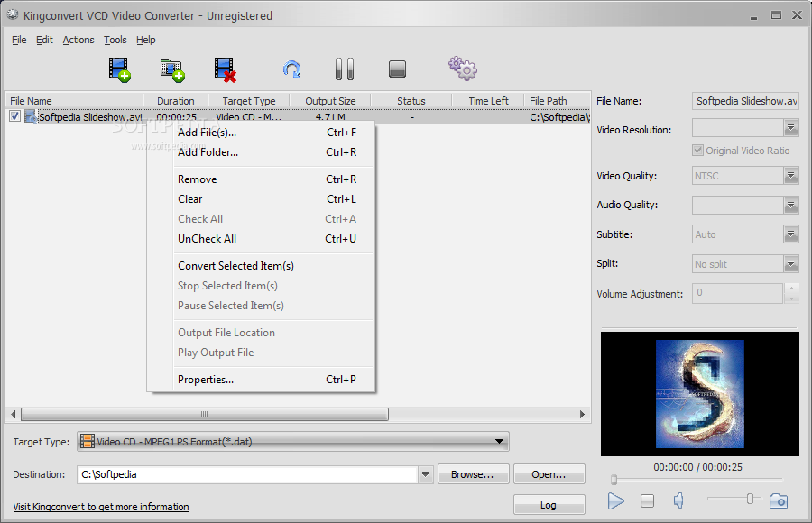Play the preview video
812x523 pixels.
615,500
